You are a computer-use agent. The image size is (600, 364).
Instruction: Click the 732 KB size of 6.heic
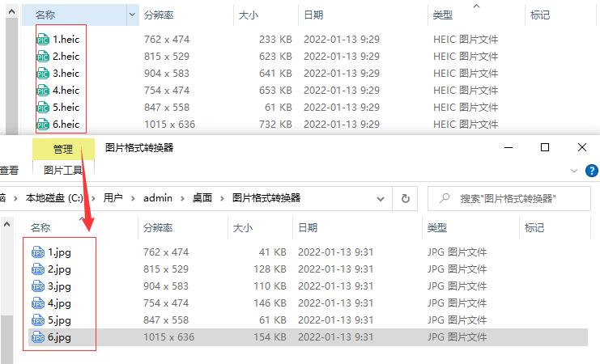click(x=275, y=125)
